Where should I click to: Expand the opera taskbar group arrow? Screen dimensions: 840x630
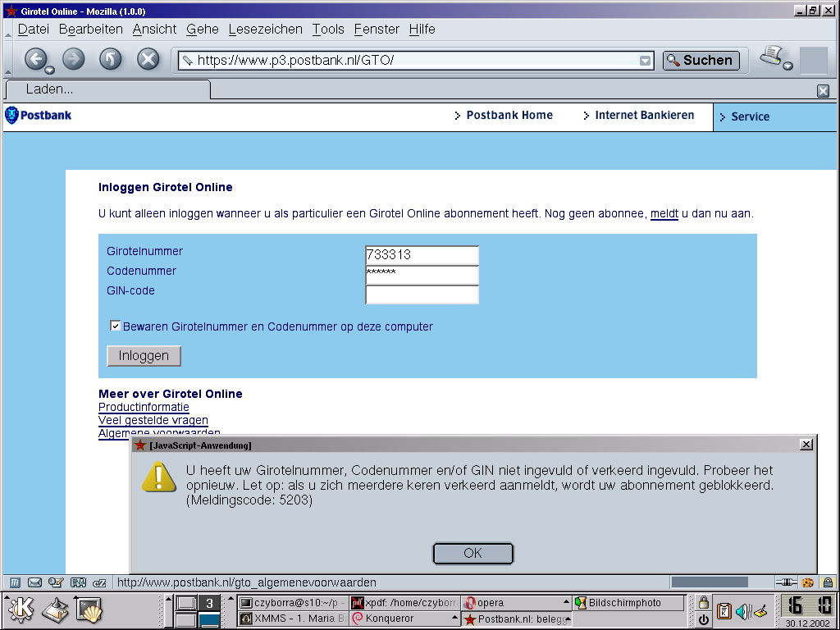coord(566,602)
